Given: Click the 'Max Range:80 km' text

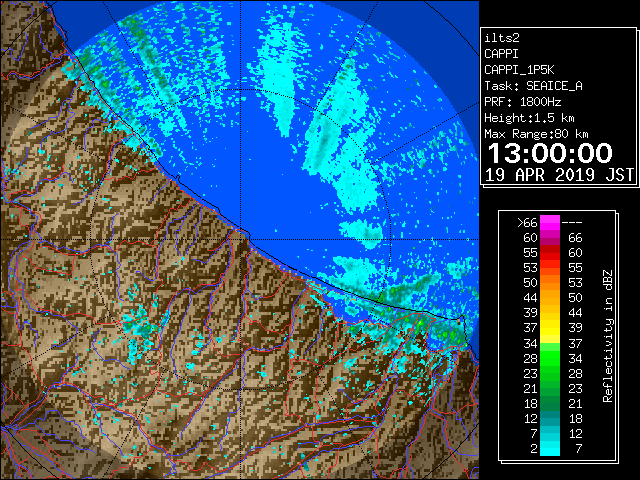Looking at the screenshot, I should [x=536, y=134].
